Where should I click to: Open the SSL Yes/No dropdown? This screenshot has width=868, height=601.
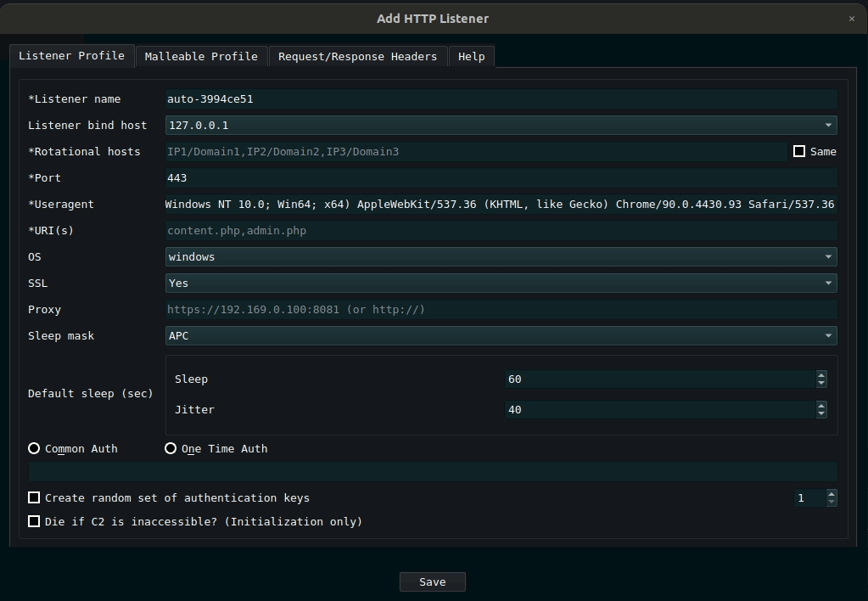click(501, 284)
